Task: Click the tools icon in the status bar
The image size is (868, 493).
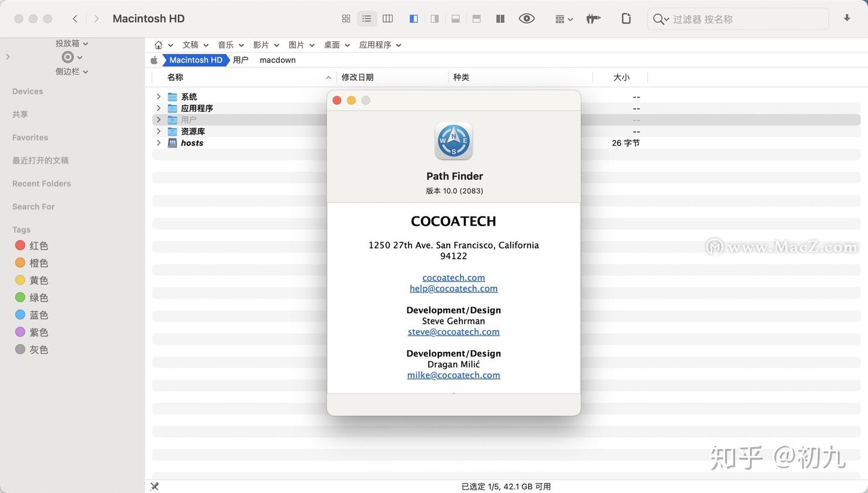Action: coord(155,486)
